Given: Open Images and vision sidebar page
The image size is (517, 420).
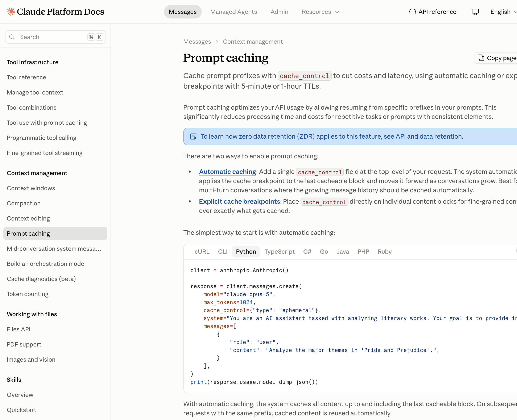Looking at the screenshot, I should tap(31, 360).
